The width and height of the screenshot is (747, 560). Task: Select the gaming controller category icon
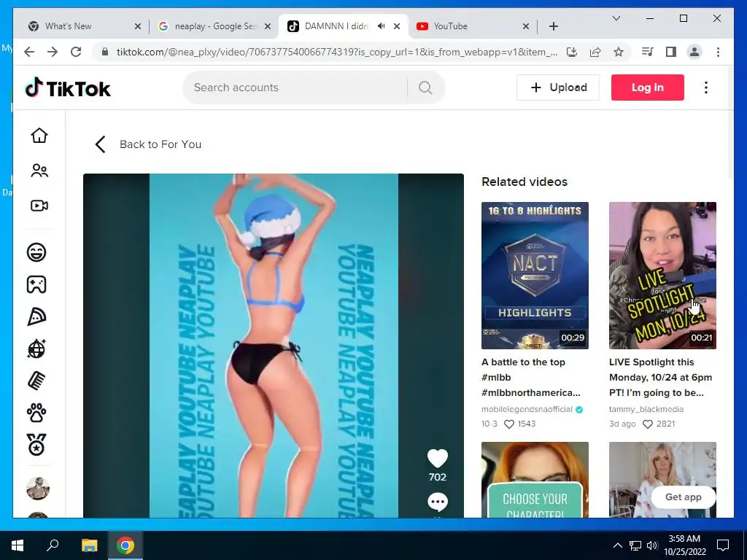click(36, 284)
